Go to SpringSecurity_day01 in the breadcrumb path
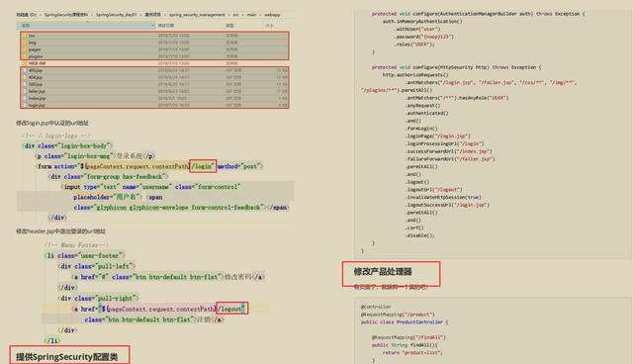633x364 pixels. pyautogui.click(x=117, y=15)
